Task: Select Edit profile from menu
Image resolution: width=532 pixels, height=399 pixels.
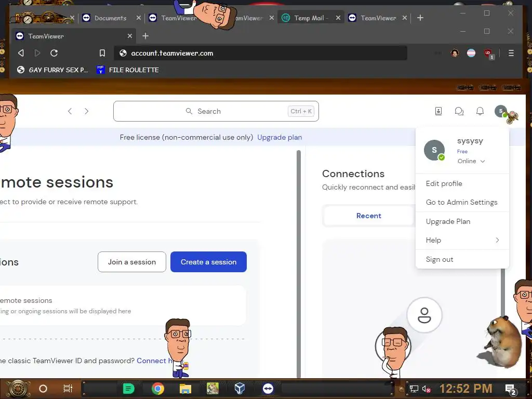Action: coord(444,183)
